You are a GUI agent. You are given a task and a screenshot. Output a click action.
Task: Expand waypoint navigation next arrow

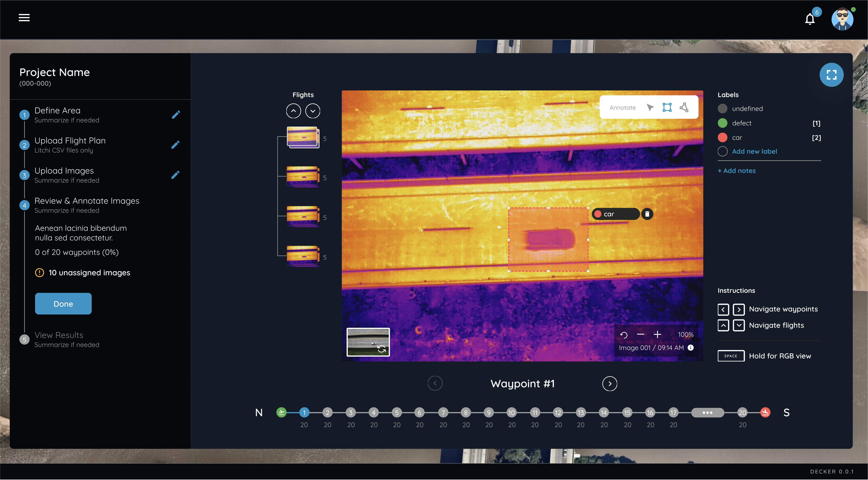610,383
